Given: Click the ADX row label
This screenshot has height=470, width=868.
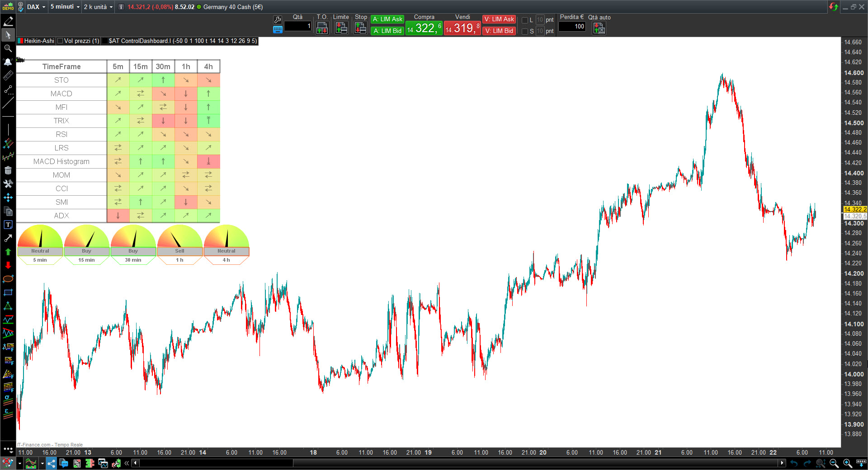Looking at the screenshot, I should click(x=61, y=216).
